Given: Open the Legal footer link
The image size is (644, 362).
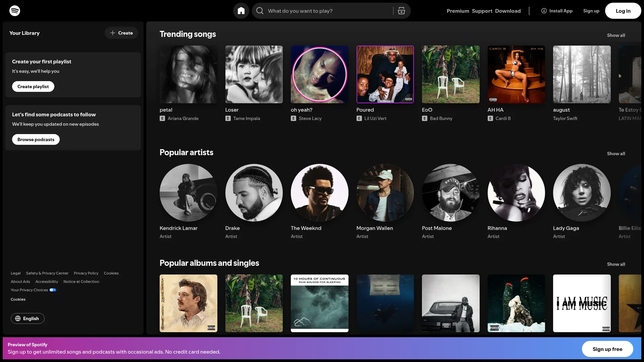Looking at the screenshot, I should click(x=16, y=273).
